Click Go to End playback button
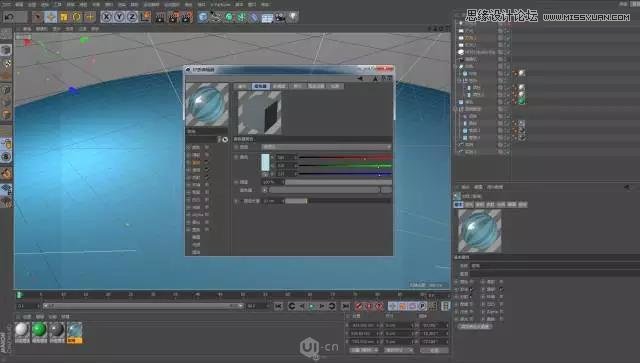Screen dimensions: 640x363 click(x=345, y=306)
